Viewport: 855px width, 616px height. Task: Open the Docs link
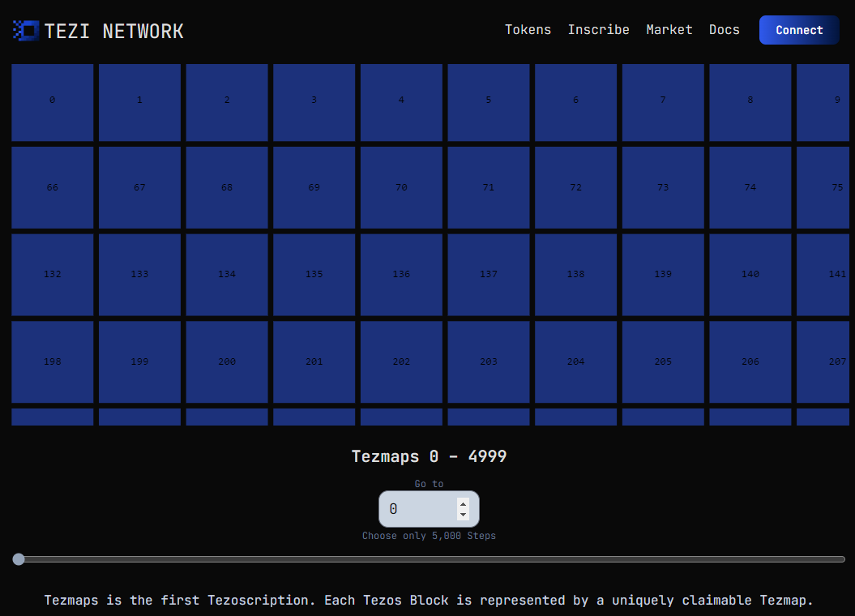click(x=725, y=30)
